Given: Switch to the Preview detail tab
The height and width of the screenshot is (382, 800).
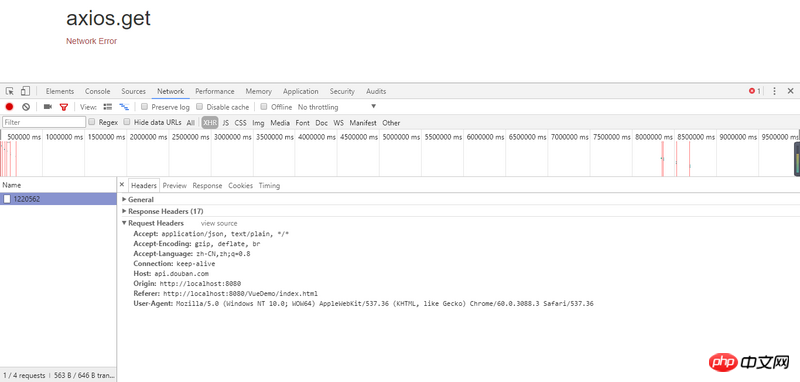Looking at the screenshot, I should coord(174,186).
